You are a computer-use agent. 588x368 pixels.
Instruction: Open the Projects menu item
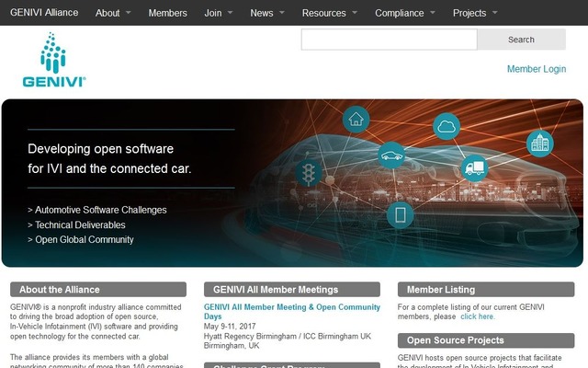point(469,13)
